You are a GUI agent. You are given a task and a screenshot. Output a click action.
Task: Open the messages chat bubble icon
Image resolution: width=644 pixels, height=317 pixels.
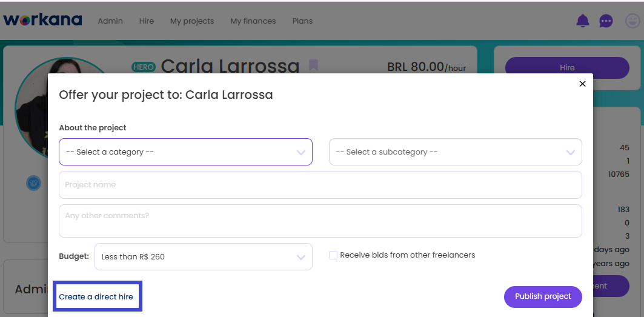[x=606, y=21]
